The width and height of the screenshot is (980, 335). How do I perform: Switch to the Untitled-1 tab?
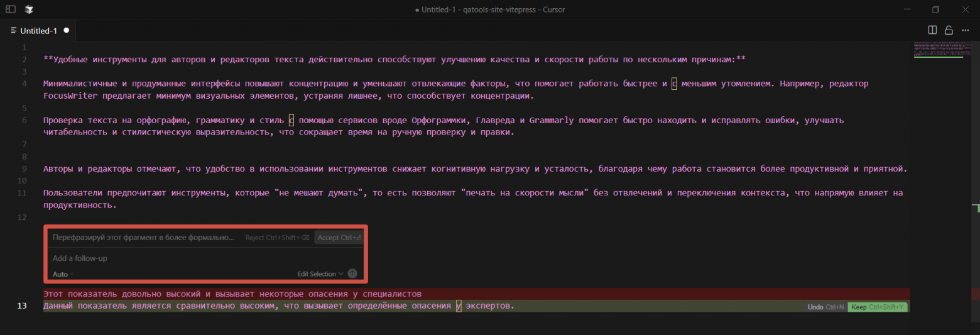pyautogui.click(x=38, y=31)
